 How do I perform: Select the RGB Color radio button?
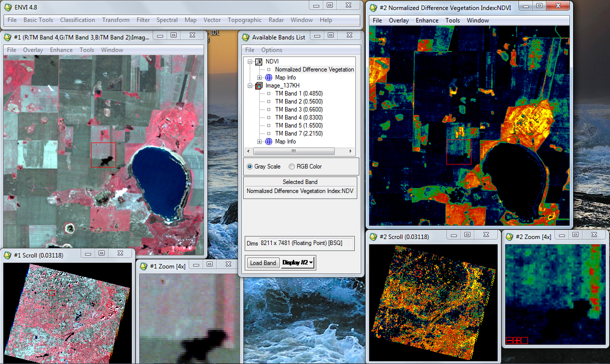pyautogui.click(x=292, y=166)
